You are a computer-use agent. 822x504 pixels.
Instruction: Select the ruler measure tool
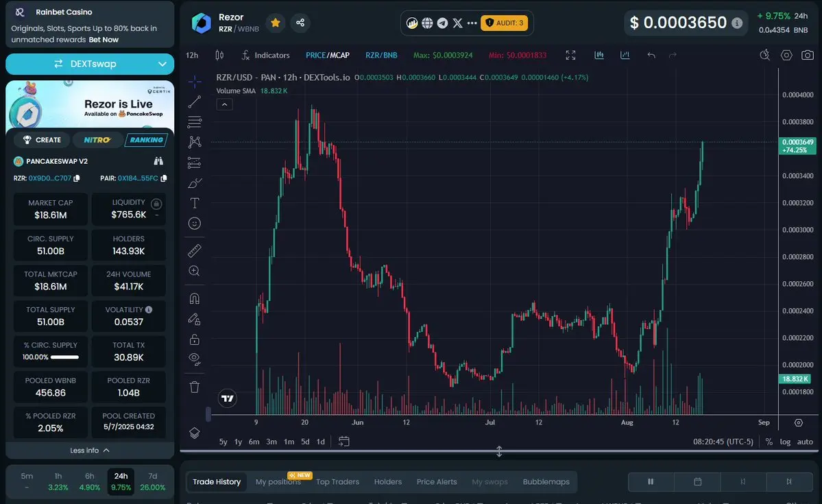(x=195, y=251)
